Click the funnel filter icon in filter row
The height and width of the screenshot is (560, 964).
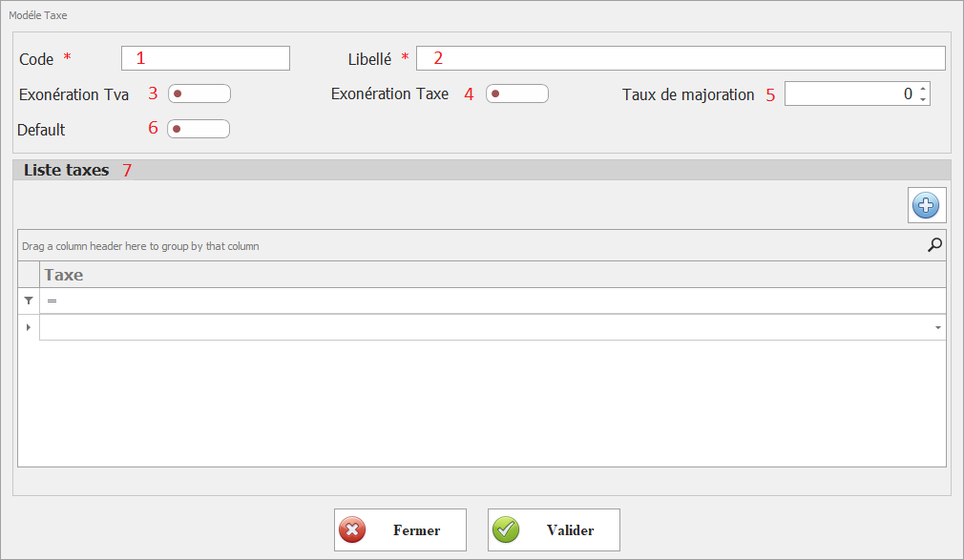click(x=29, y=301)
